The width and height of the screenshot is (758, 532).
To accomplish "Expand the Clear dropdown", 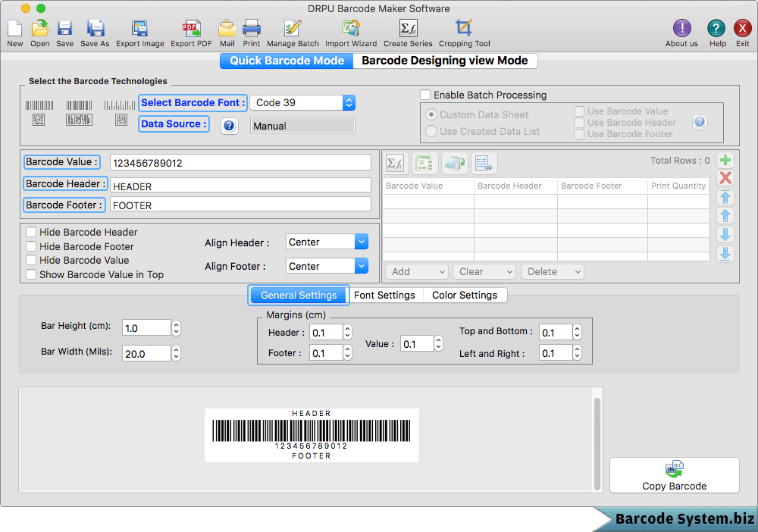I will click(x=484, y=271).
